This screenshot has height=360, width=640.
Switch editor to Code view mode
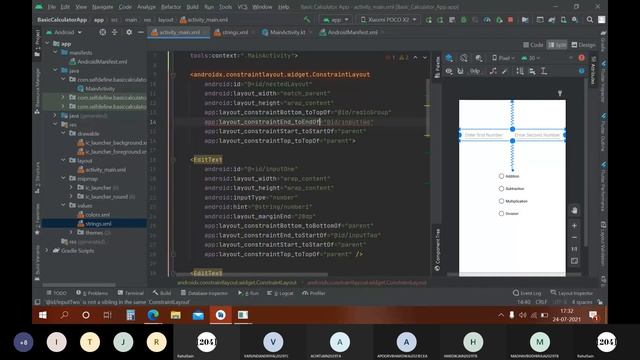tap(533, 45)
